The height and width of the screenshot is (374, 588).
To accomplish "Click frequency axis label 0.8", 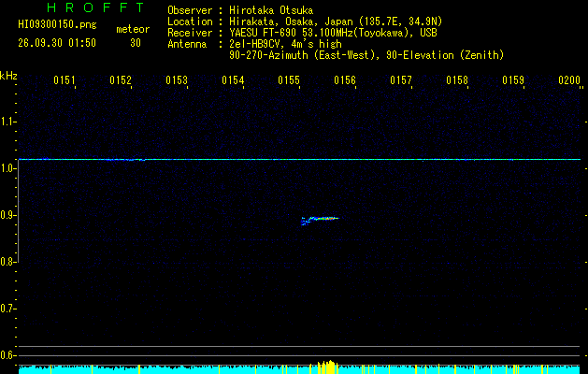I will click(x=7, y=262).
